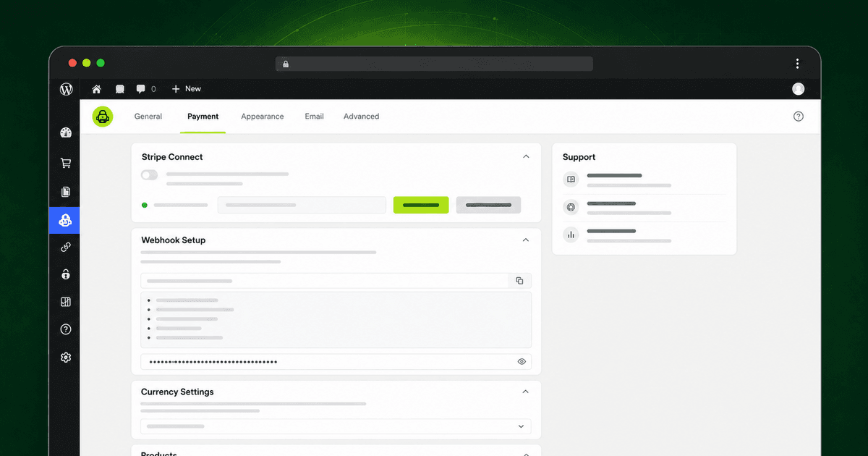The width and height of the screenshot is (868, 456).
Task: Open the WordPress logo menu
Action: tap(66, 89)
